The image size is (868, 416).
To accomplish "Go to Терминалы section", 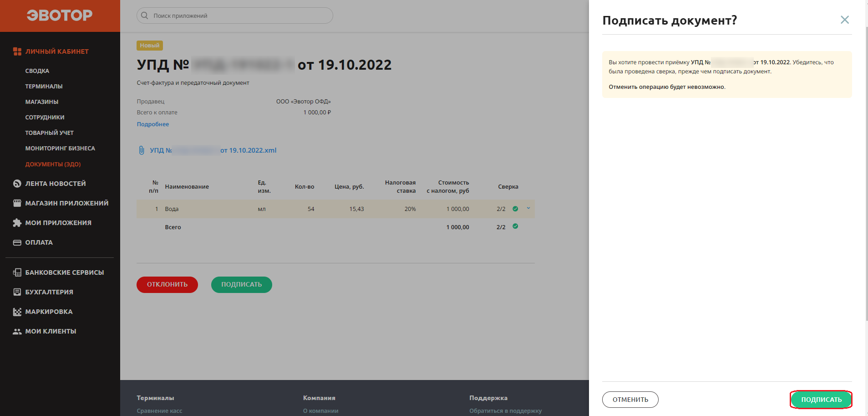I will (44, 87).
